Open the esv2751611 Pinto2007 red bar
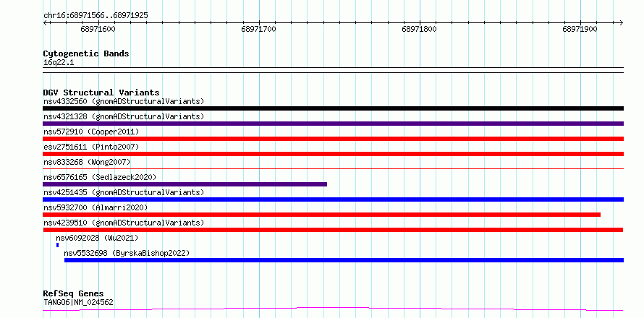This screenshot has height=318, width=644. coord(333,154)
